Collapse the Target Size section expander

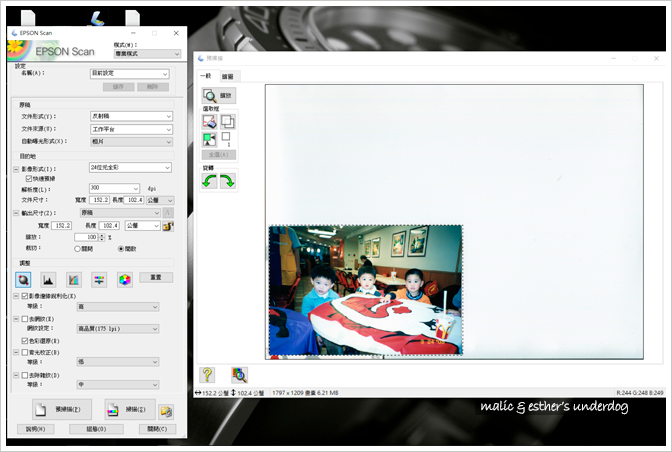tap(16, 213)
